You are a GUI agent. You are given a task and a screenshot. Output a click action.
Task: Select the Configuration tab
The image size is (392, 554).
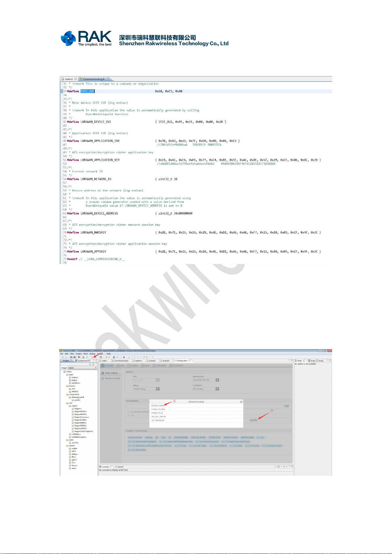pos(182,361)
